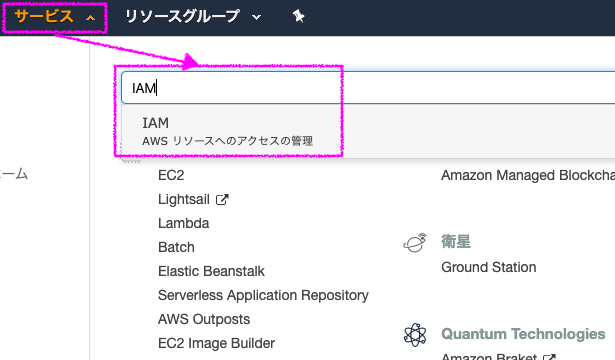Open the サービス menu

tap(44, 16)
